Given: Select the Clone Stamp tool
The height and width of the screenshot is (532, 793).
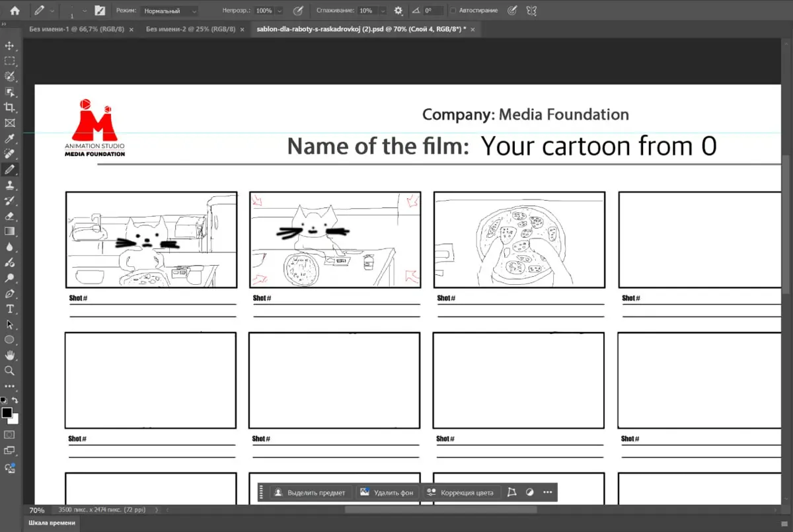Looking at the screenshot, I should 10,185.
